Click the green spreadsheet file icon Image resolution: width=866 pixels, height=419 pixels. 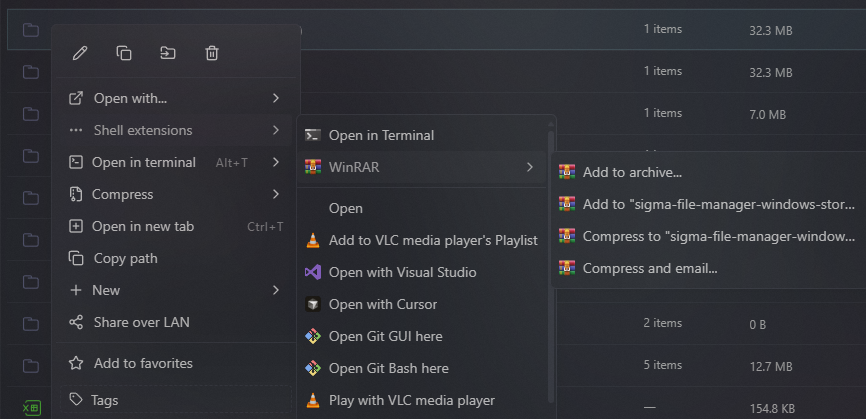pos(31,408)
